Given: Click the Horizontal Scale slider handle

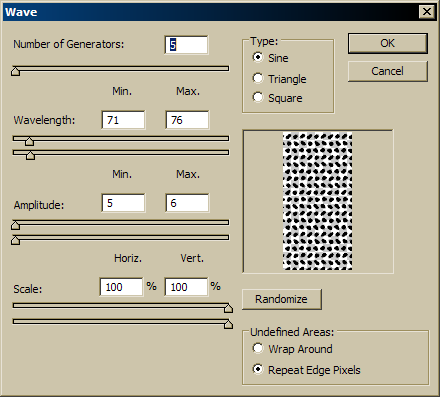Looking at the screenshot, I should [228, 308].
